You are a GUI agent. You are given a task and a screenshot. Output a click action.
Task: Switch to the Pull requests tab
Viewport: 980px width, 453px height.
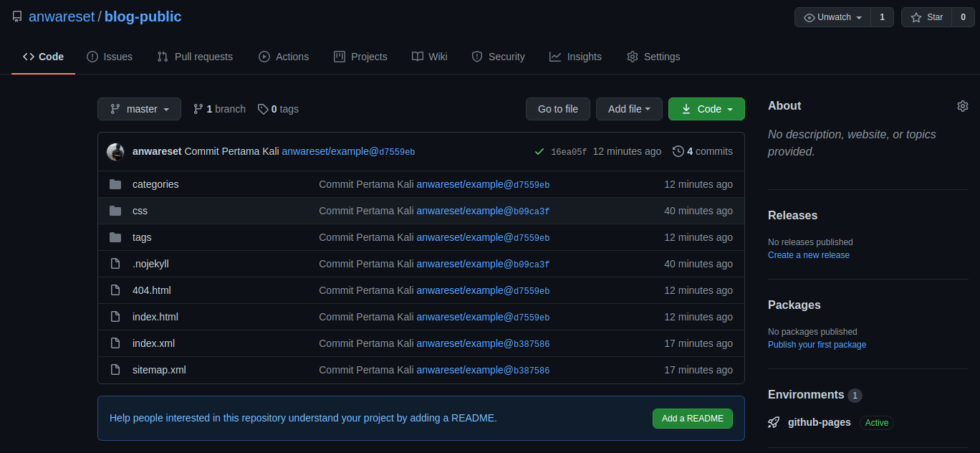[x=195, y=57]
